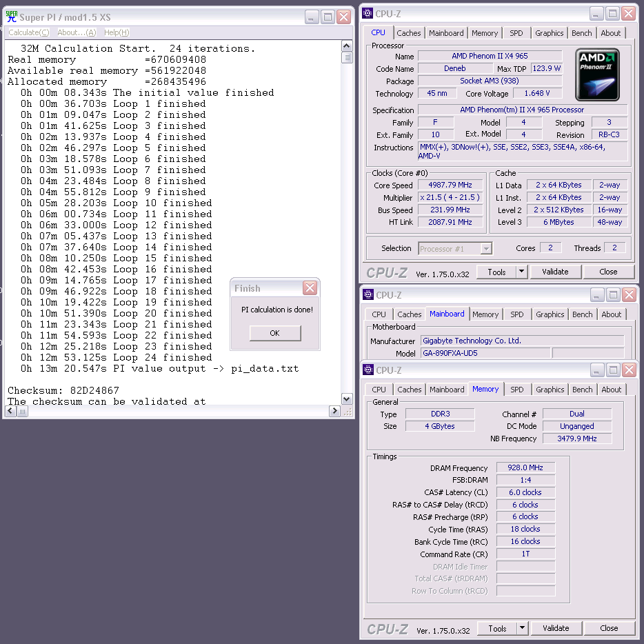Click the AMD Phenom II processor logo
The height and width of the screenshot is (644, 644).
[x=597, y=74]
